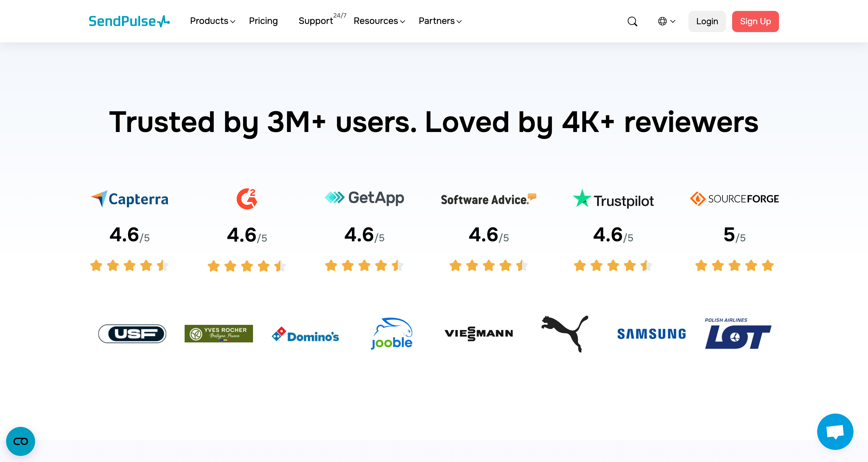The width and height of the screenshot is (868, 462).
Task: Click the G2 rating logo
Action: pyautogui.click(x=247, y=199)
